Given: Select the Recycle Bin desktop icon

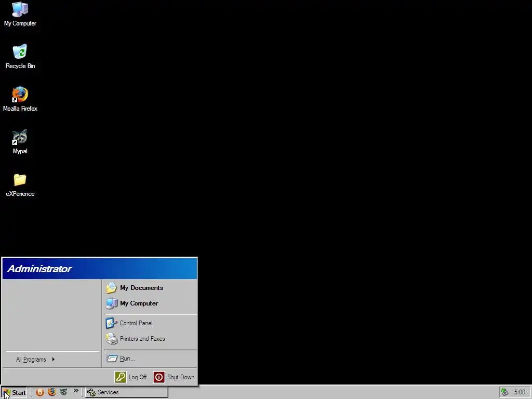Looking at the screenshot, I should point(20,57).
